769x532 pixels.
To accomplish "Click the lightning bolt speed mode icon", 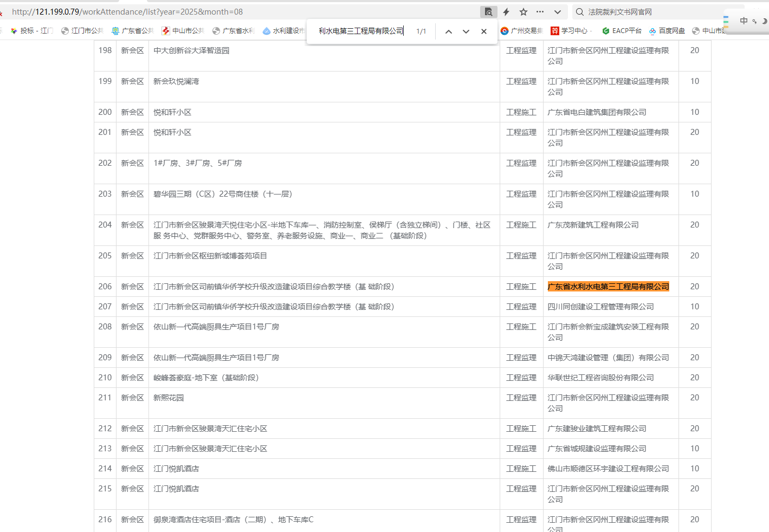I will [x=506, y=12].
